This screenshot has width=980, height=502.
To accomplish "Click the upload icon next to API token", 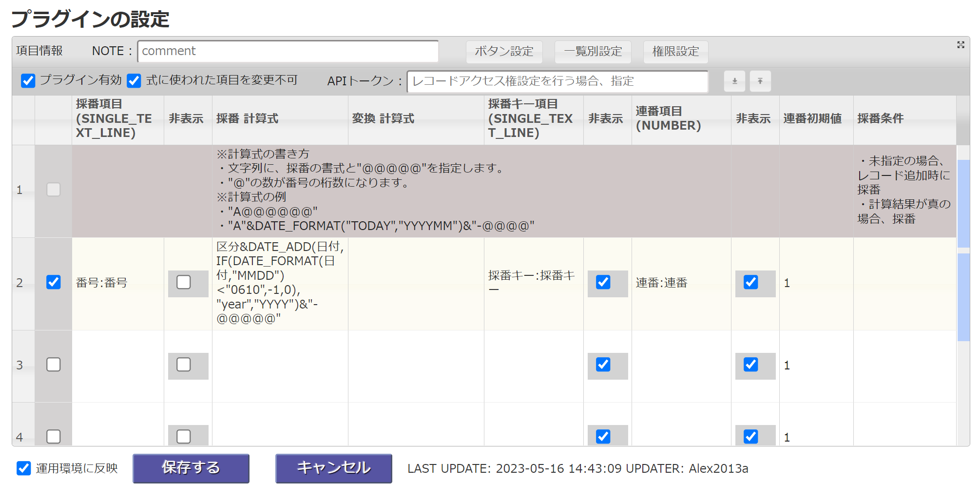I will point(760,81).
